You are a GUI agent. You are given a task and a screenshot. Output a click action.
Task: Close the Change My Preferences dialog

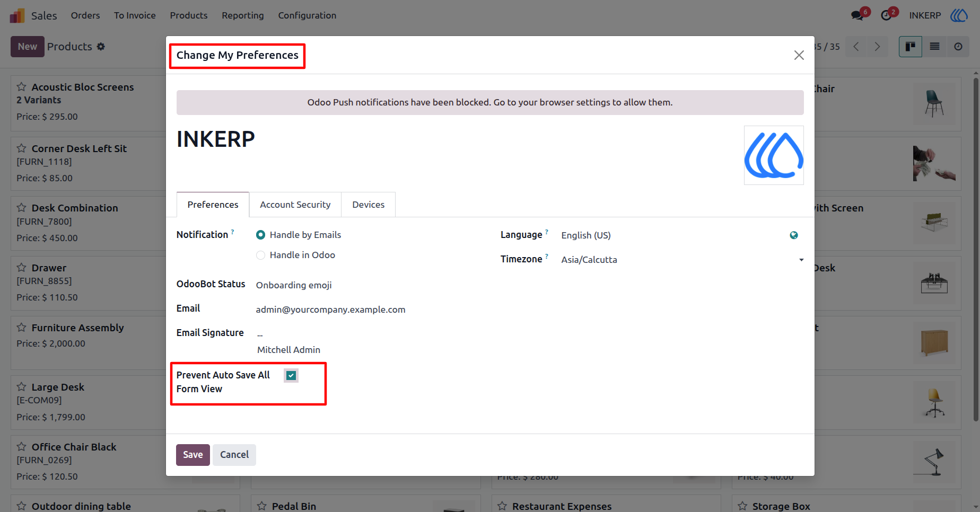799,55
